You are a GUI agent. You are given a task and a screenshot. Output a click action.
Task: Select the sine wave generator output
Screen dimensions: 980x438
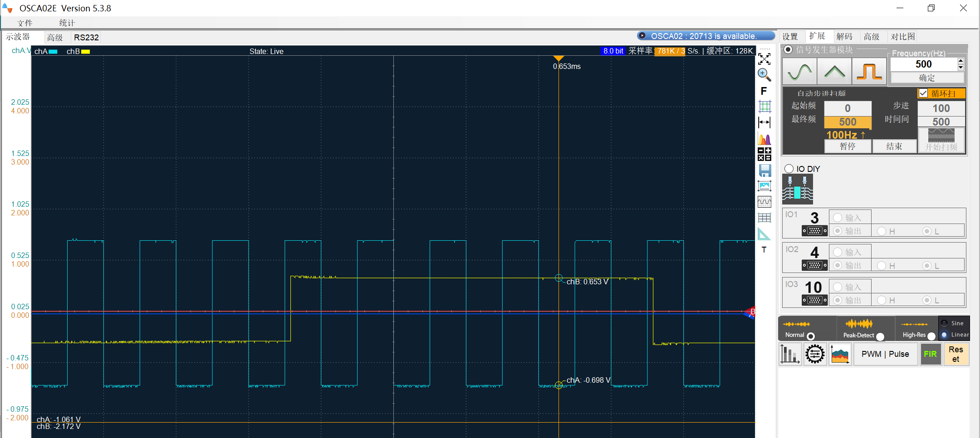pos(800,72)
